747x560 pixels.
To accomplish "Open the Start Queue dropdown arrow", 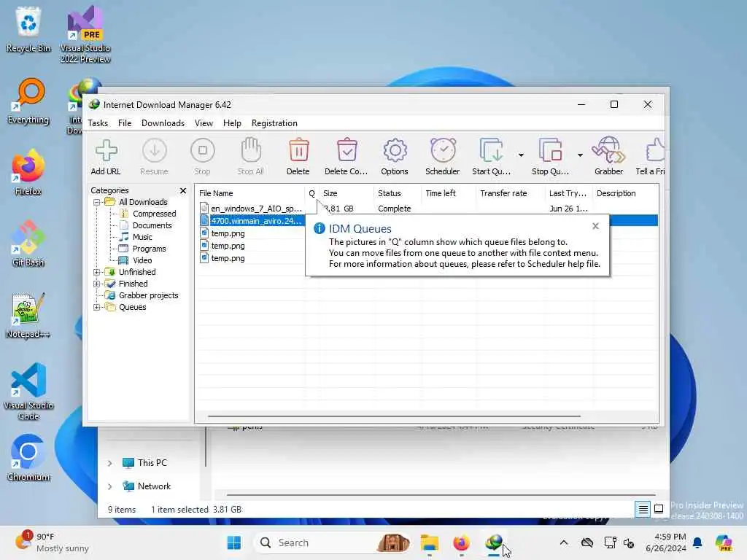I will point(521,155).
